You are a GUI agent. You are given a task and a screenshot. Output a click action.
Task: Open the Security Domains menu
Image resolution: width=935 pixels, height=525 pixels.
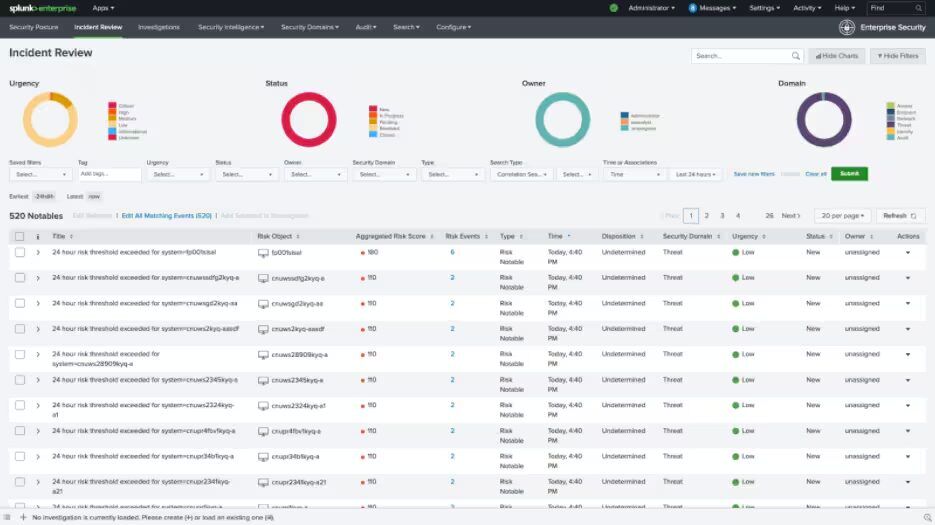click(309, 27)
